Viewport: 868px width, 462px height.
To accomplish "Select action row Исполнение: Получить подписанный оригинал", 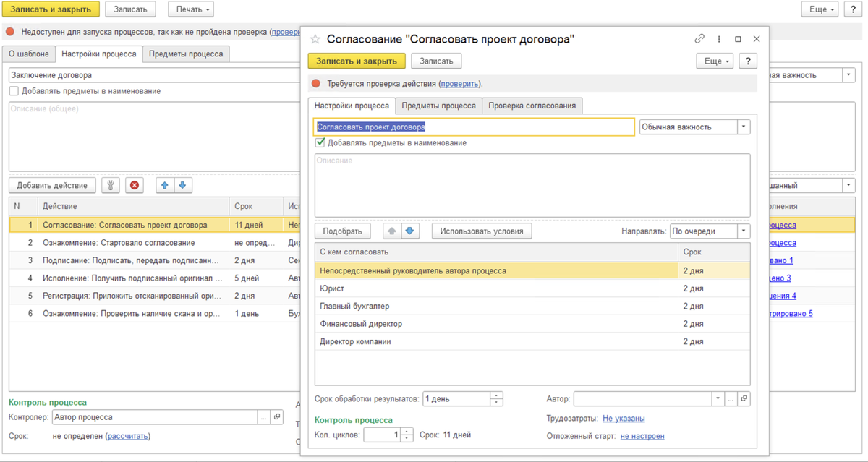I will [155, 278].
